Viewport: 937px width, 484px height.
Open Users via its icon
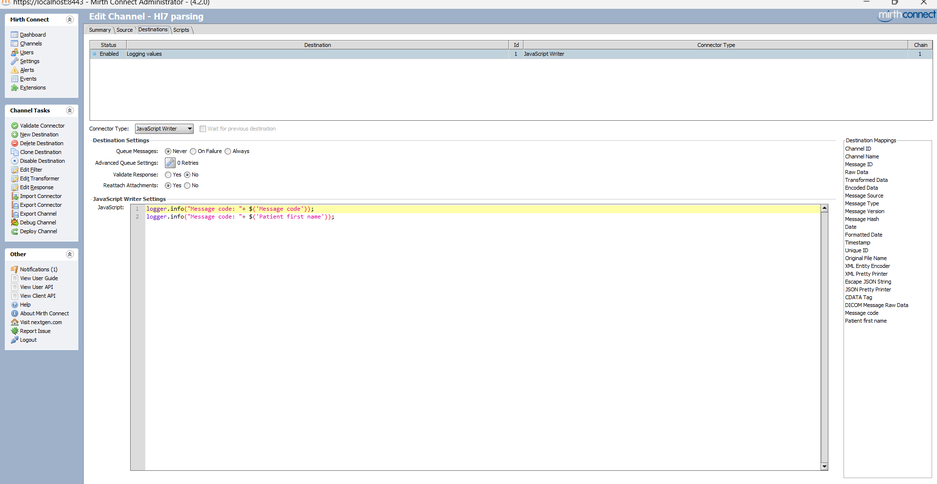point(15,53)
